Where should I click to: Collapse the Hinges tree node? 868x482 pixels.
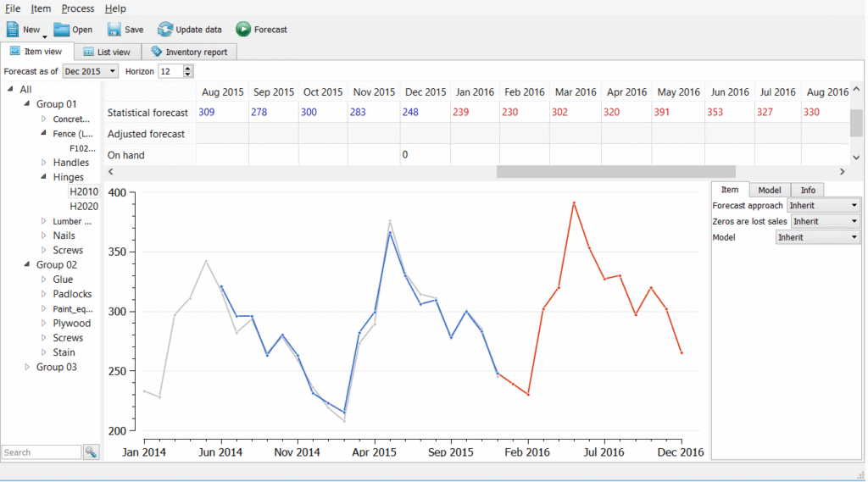pos(44,177)
